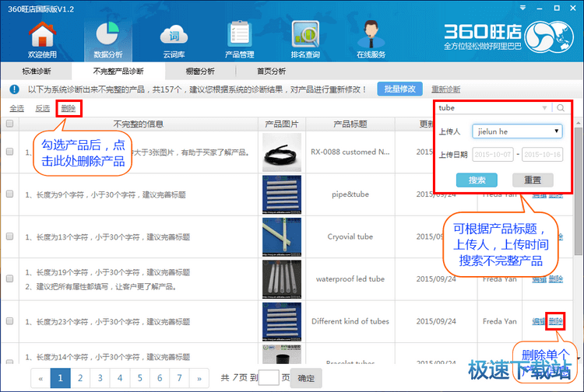Click the 重新诊断 link
The width and height of the screenshot is (584, 392).
tap(446, 89)
